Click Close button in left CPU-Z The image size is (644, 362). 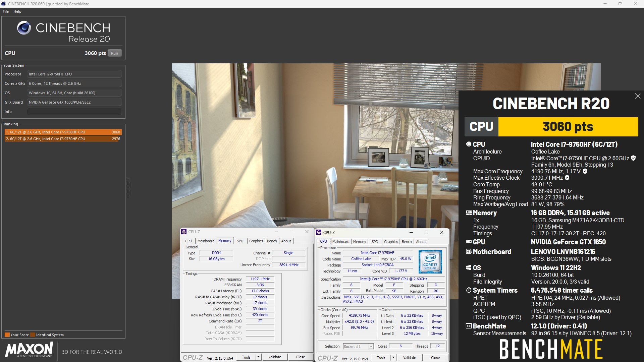pyautogui.click(x=301, y=357)
